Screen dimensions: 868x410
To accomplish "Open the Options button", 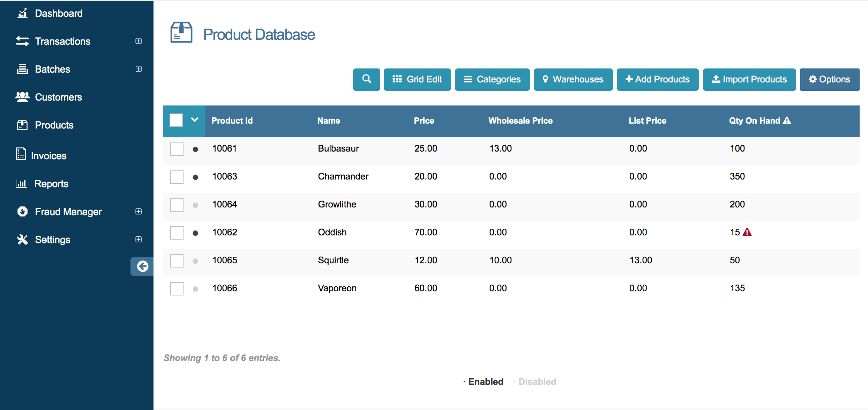I will [829, 79].
